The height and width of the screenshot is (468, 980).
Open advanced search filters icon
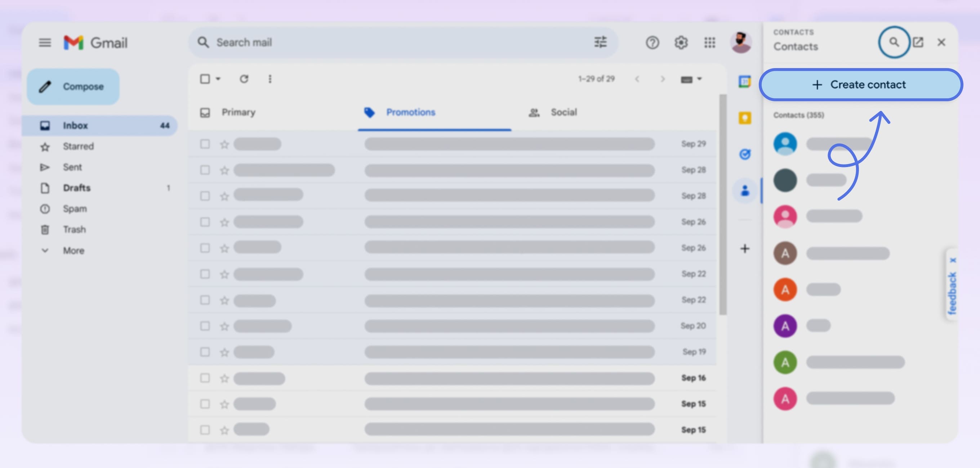click(600, 42)
